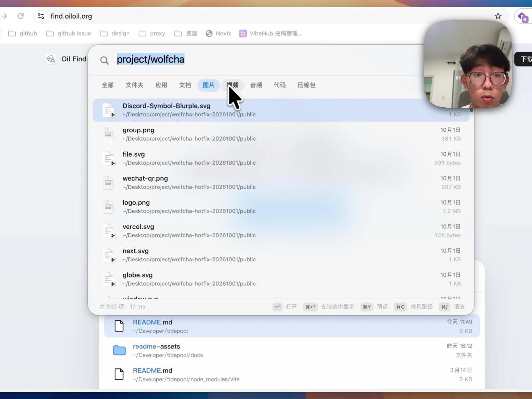The height and width of the screenshot is (399, 532).
Task: Select the wechat-qr.png result row
Action: click(281, 183)
